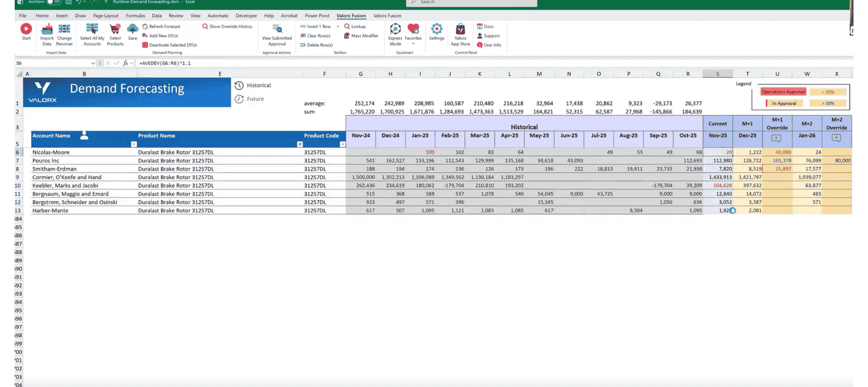
Task: Click the Nicolas-Moore account cell
Action: [84, 152]
